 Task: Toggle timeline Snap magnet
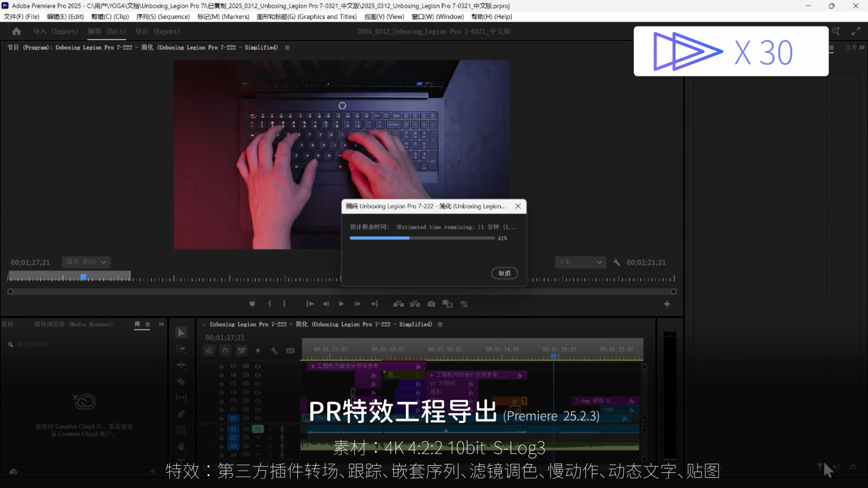pos(225,351)
